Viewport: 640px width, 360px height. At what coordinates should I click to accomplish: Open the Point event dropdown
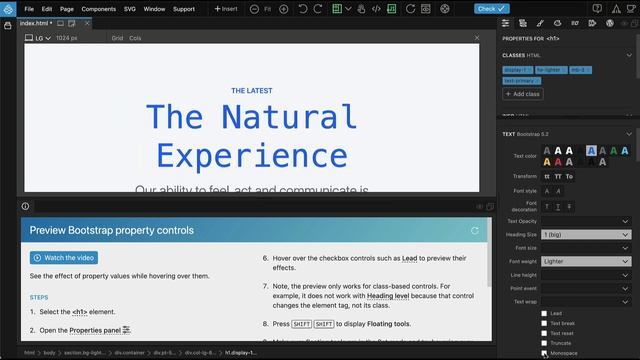(x=586, y=289)
